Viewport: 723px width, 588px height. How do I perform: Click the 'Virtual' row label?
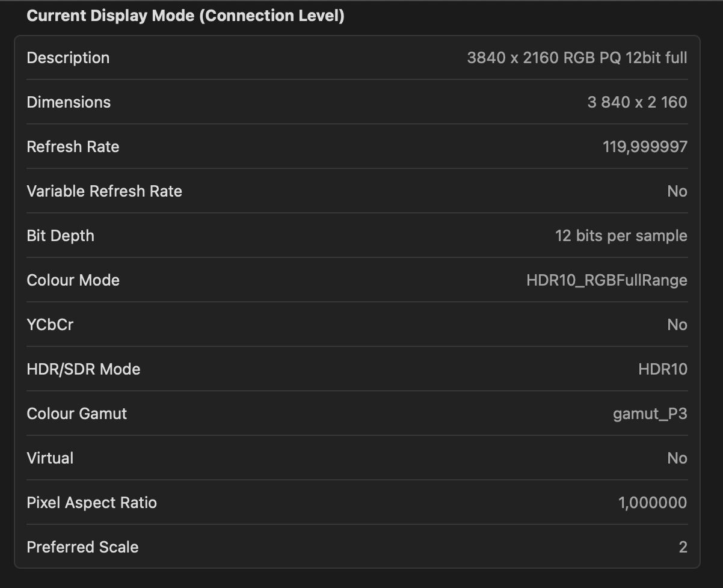(50, 458)
